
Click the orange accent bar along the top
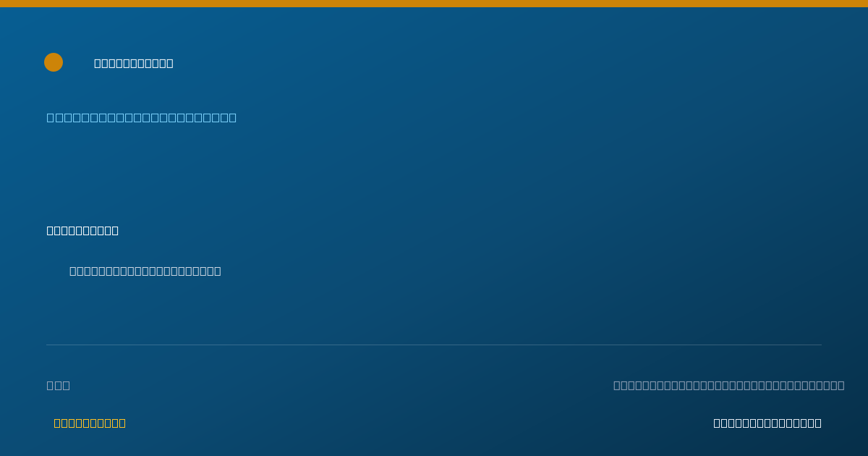coord(434,4)
